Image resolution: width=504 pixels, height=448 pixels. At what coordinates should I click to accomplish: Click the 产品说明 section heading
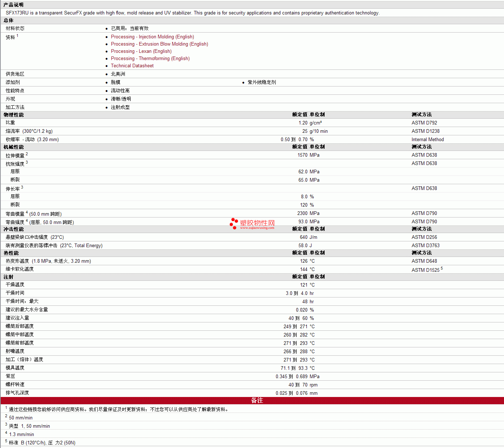point(13,5)
